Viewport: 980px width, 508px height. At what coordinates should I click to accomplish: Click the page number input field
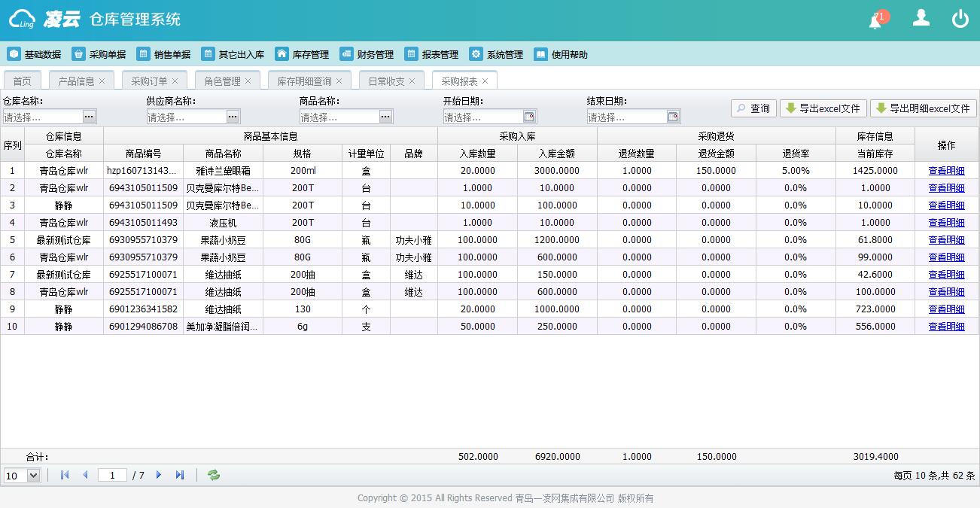coord(112,475)
